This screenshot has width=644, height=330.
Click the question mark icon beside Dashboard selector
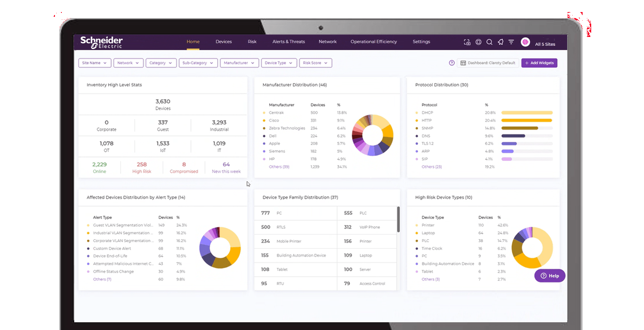452,63
